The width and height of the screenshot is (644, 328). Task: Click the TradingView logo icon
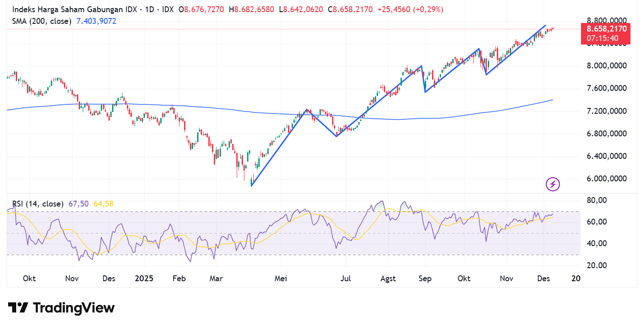pos(18,308)
